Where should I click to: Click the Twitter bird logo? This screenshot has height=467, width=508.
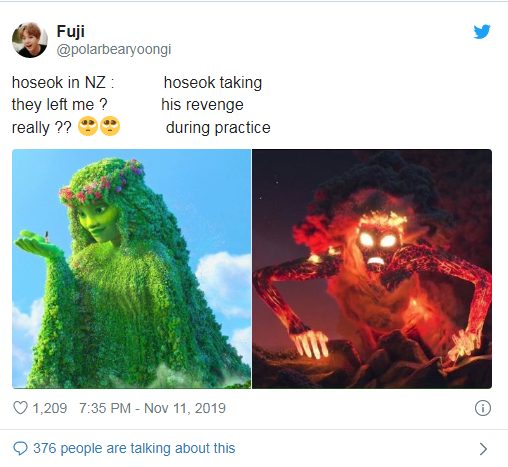(x=482, y=32)
